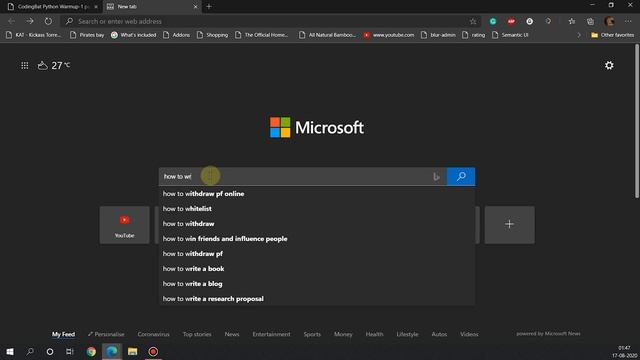Viewport: 640px width, 360px height.
Task: Go forward in browser history
Action: [30, 21]
